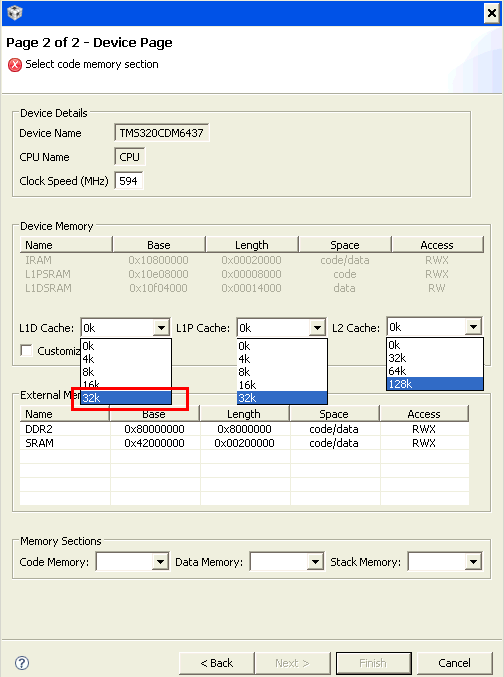This screenshot has height=677, width=504.
Task: Click the SRAM base address 0x42000000
Action: point(154,443)
